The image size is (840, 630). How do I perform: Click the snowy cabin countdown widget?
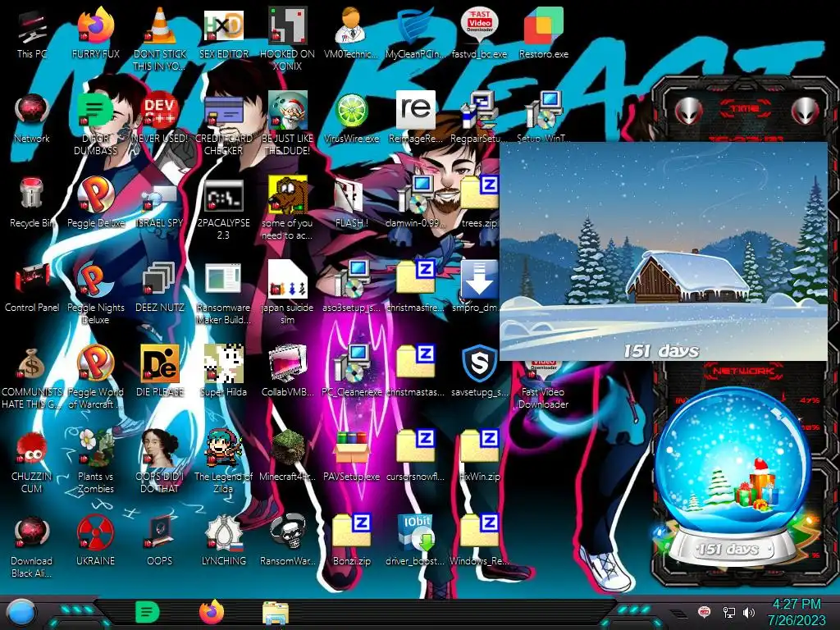tap(663, 252)
